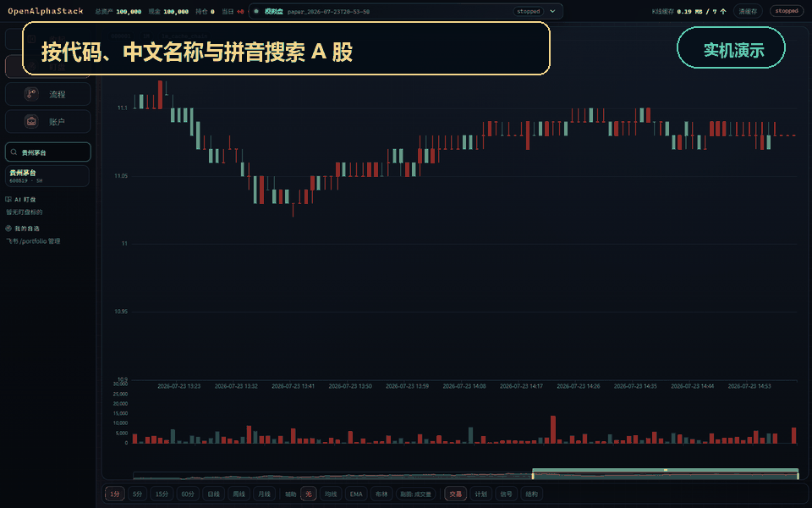Focus the stock search input field

47,152
